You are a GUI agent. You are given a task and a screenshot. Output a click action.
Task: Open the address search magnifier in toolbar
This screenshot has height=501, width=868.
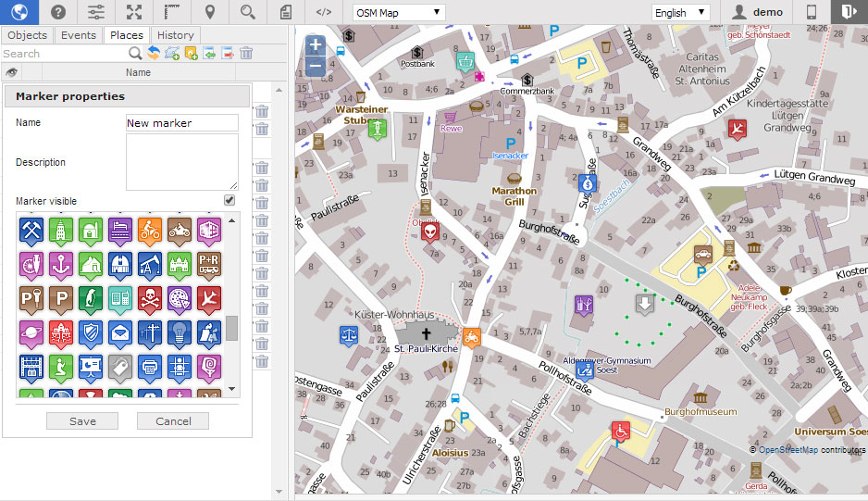coord(247,12)
